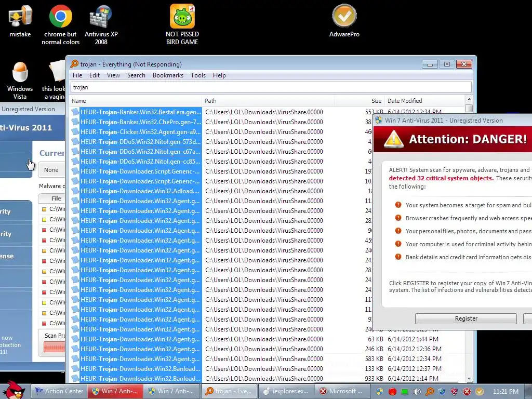The image size is (532, 399).
Task: Open the 'mistake' desktop icon
Action: pos(20,20)
